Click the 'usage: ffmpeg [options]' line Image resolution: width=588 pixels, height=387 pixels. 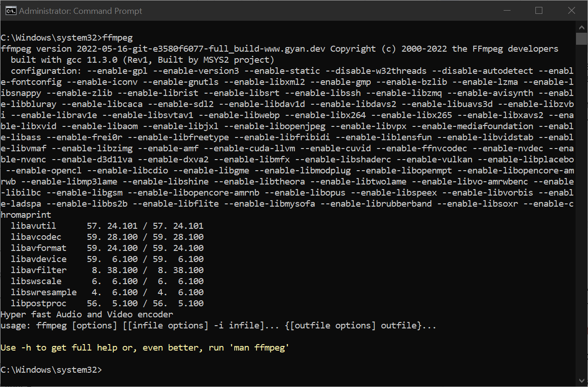point(219,326)
